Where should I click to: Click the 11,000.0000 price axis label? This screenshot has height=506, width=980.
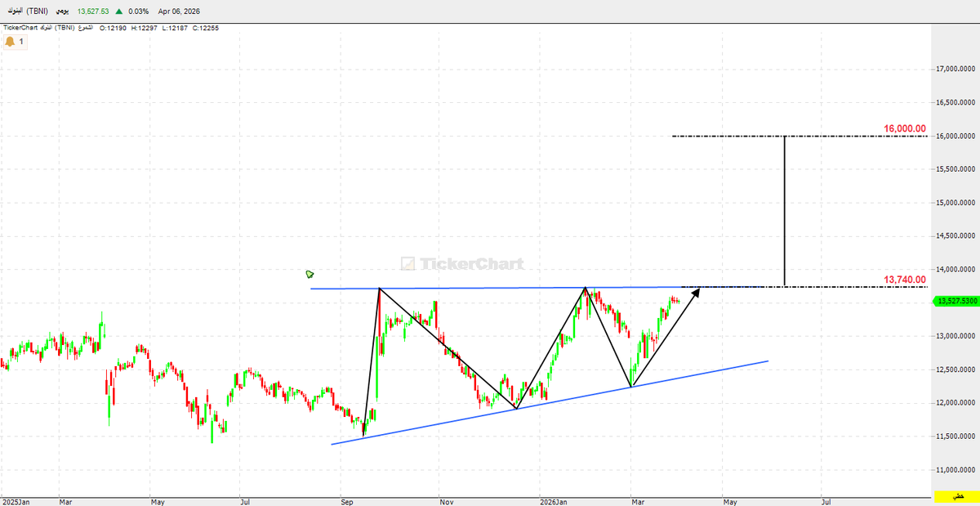(x=957, y=470)
